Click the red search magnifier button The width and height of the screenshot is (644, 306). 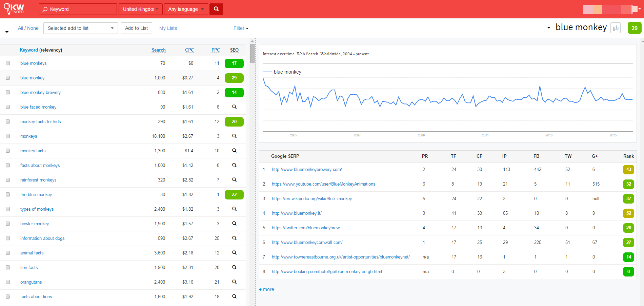[x=216, y=9]
